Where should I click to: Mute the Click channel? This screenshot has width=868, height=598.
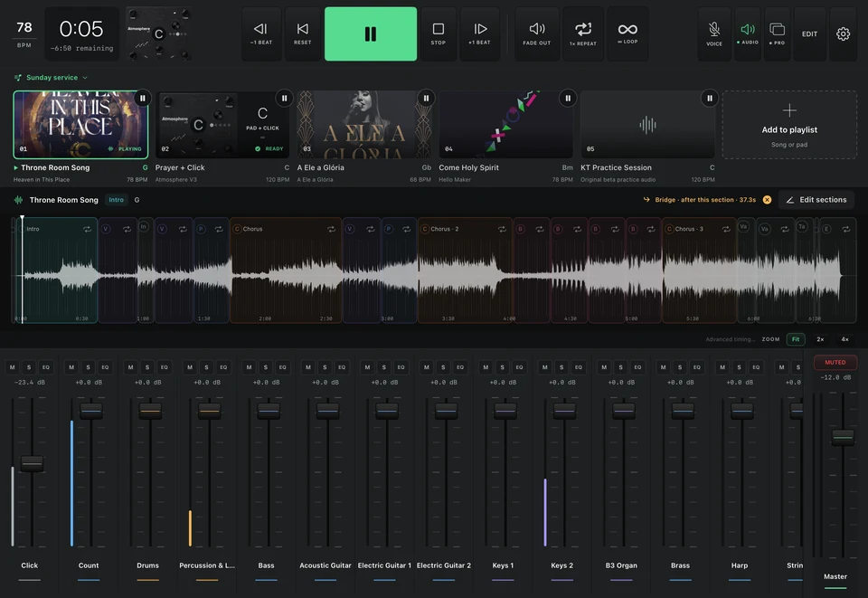(x=12, y=367)
